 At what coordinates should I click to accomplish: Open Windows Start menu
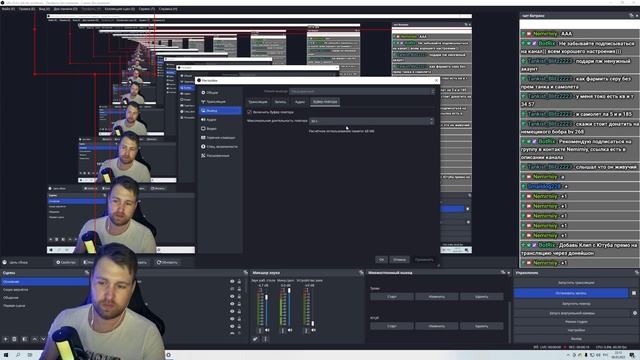tap(6, 355)
